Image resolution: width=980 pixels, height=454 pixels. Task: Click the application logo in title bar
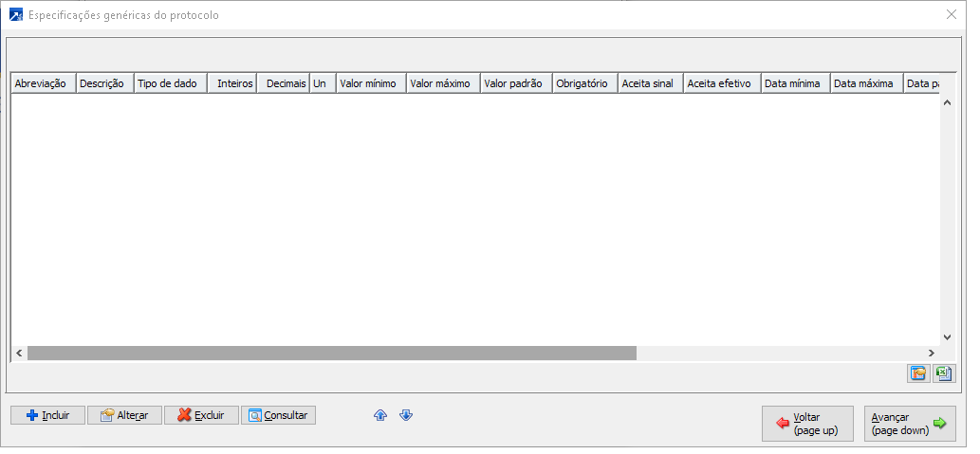pos(16,15)
